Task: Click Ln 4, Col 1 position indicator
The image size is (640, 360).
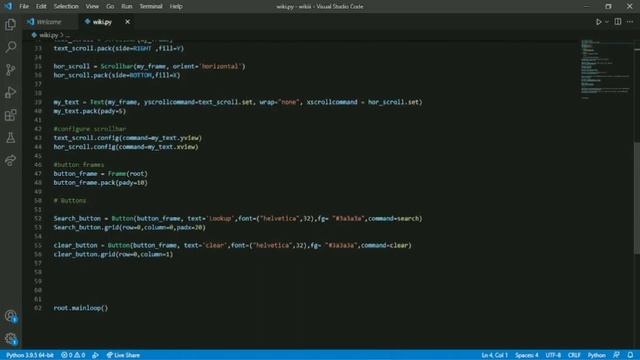Action: pyautogui.click(x=494, y=355)
